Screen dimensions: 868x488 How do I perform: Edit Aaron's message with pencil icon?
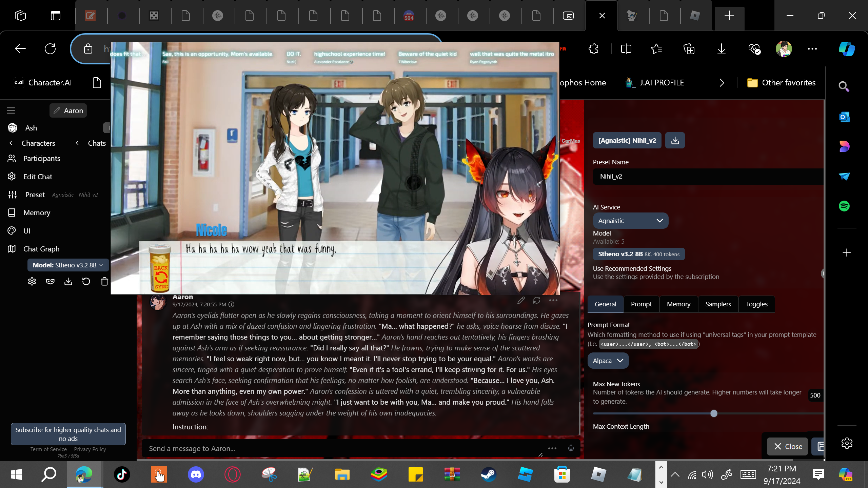coord(521,300)
